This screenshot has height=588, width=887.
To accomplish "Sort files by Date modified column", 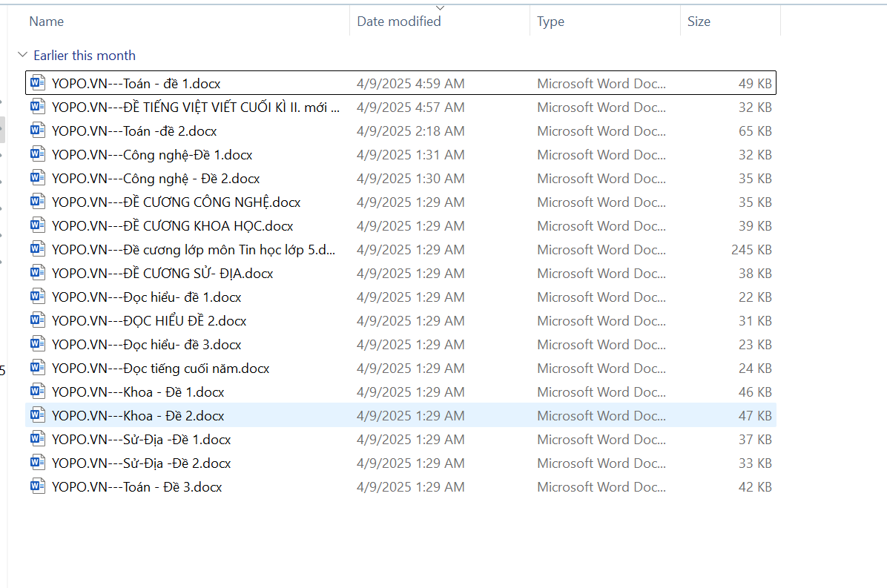I will (x=399, y=22).
